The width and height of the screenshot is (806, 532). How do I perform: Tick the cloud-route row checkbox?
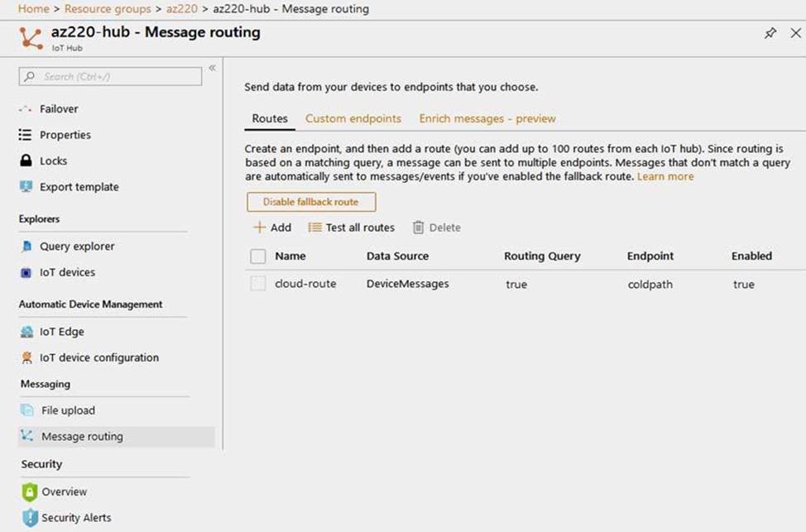(258, 284)
